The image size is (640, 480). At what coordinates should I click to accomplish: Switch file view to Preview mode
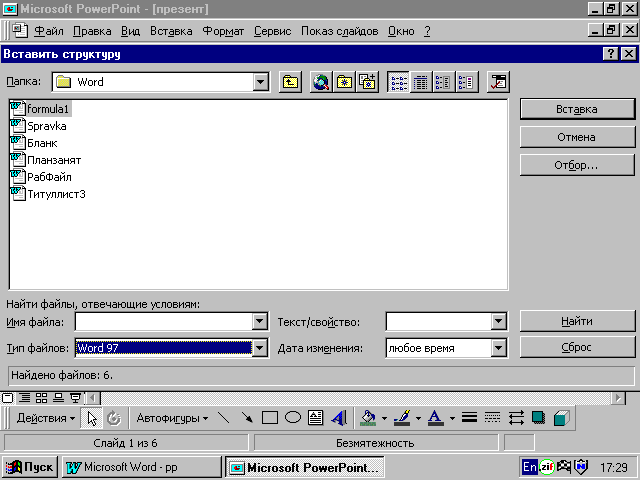[467, 82]
